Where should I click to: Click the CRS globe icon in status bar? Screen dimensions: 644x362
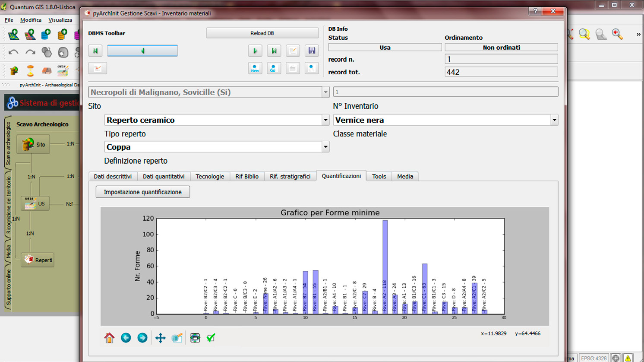tap(616, 358)
